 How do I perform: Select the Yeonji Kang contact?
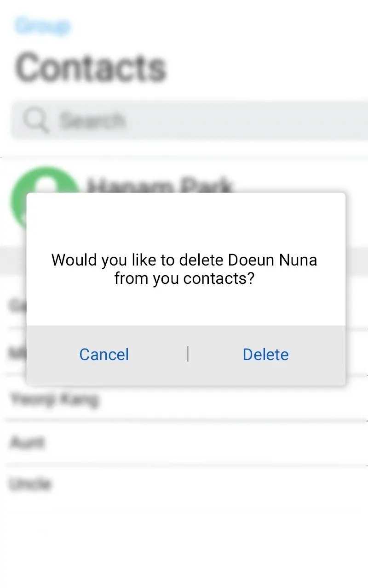pos(54,399)
